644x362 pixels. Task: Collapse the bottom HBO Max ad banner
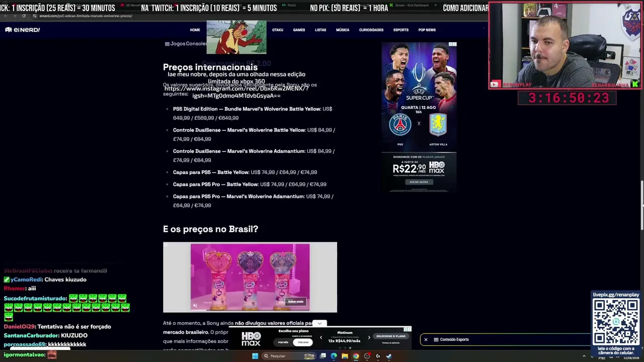click(319, 323)
